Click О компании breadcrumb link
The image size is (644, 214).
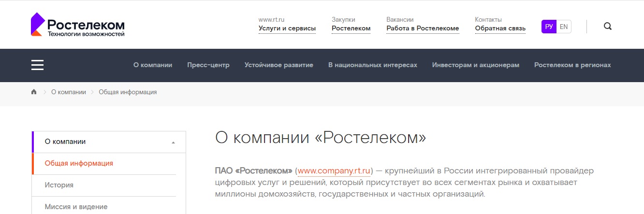(69, 92)
